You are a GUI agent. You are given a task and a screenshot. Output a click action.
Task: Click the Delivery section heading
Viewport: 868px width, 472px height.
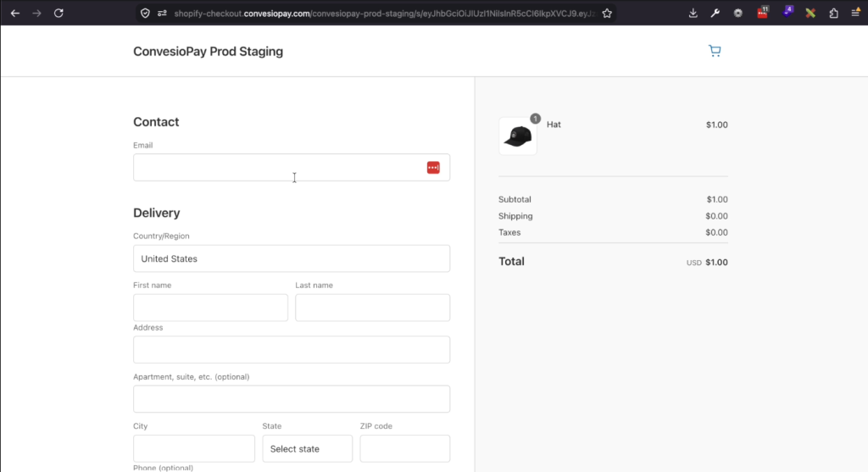pyautogui.click(x=157, y=213)
